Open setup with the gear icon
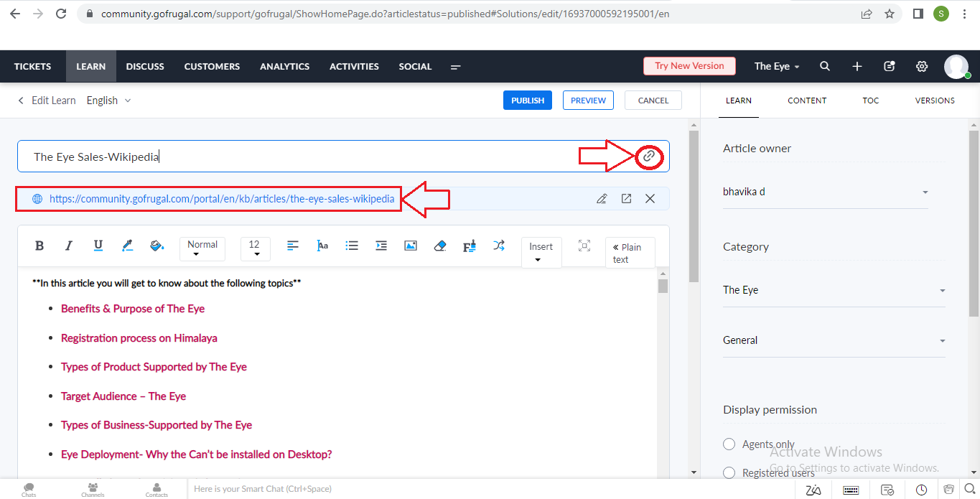The image size is (980, 499). click(922, 66)
